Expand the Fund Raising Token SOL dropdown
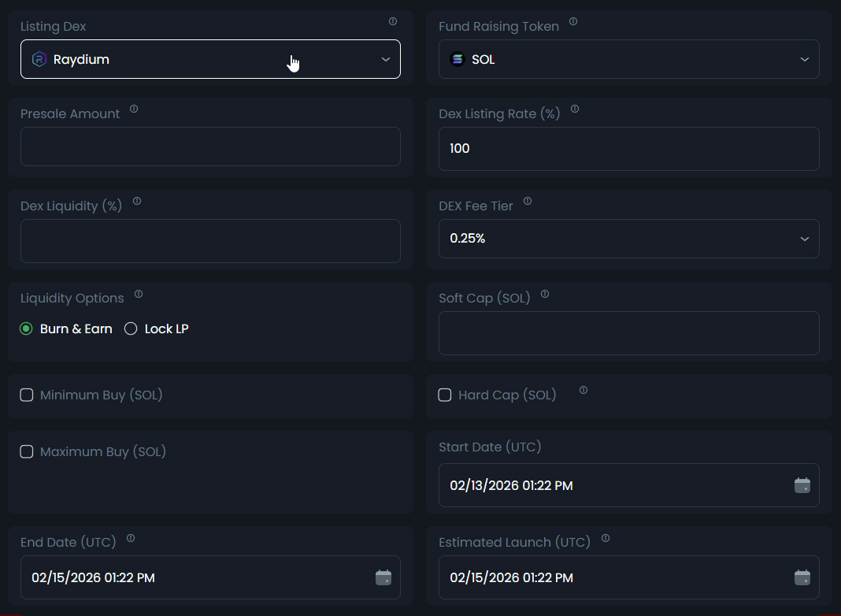 628,59
